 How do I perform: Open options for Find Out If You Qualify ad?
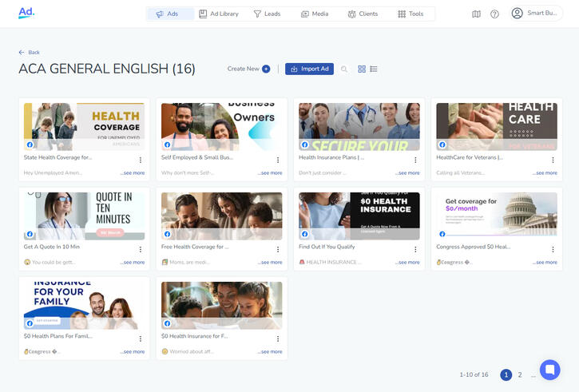(415, 249)
